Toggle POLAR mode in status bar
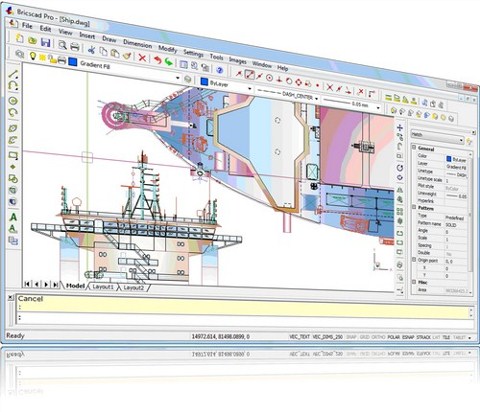The height and width of the screenshot is (412, 480). pyautogui.click(x=393, y=337)
